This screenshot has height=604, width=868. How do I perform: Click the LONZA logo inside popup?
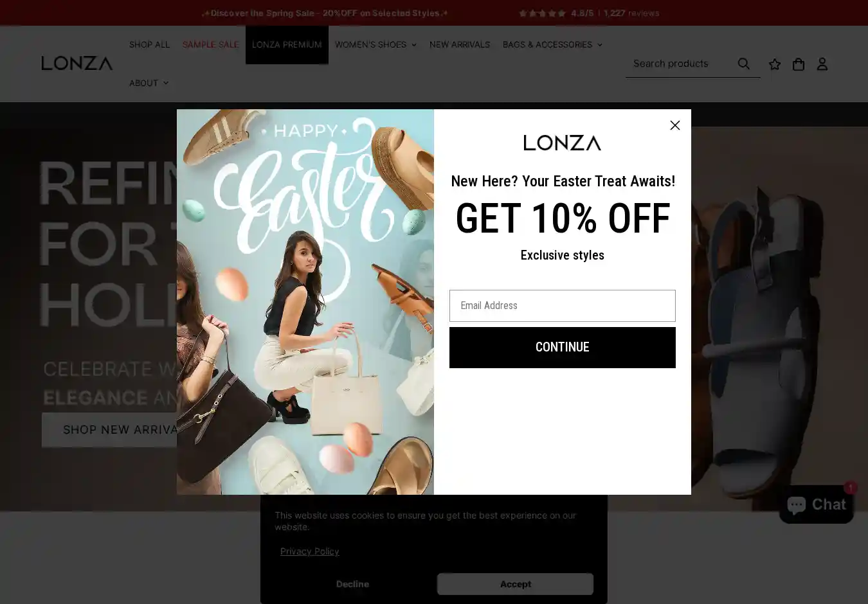(x=563, y=143)
